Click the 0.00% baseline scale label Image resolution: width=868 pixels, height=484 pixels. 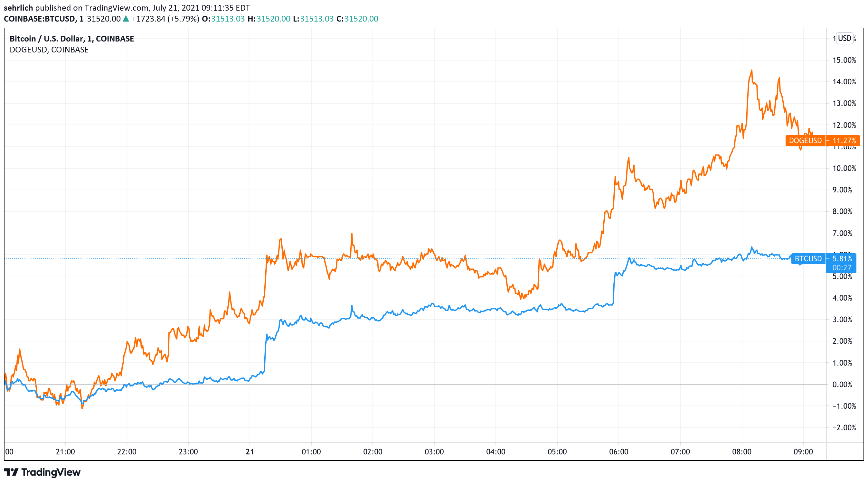(x=842, y=384)
